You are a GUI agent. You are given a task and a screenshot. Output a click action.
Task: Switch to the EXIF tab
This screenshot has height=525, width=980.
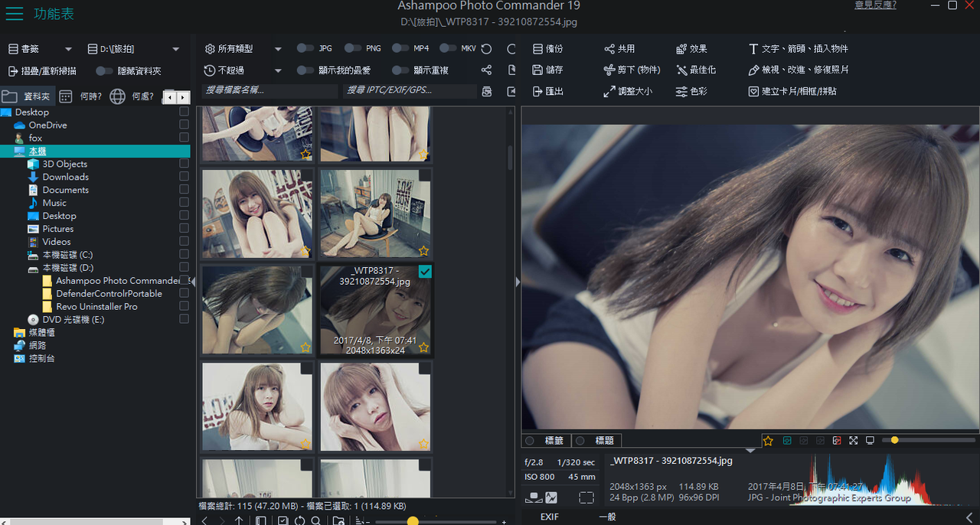(x=549, y=517)
